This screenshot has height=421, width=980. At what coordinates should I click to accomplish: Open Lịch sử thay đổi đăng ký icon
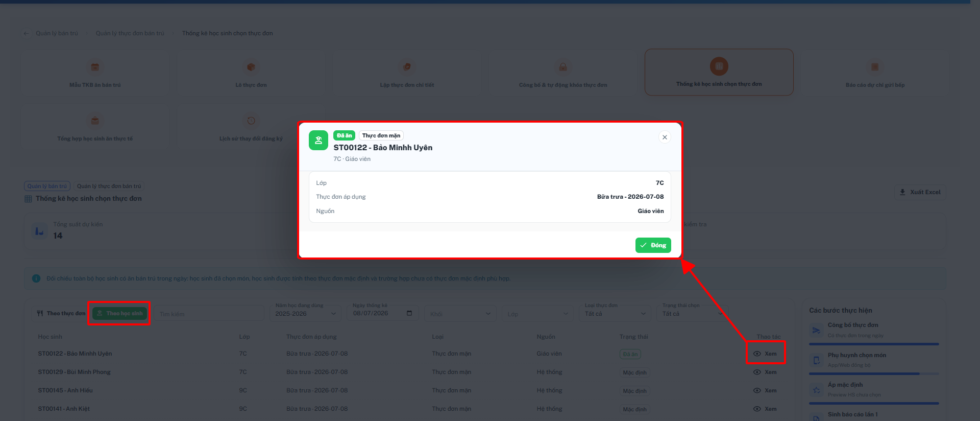click(x=251, y=121)
